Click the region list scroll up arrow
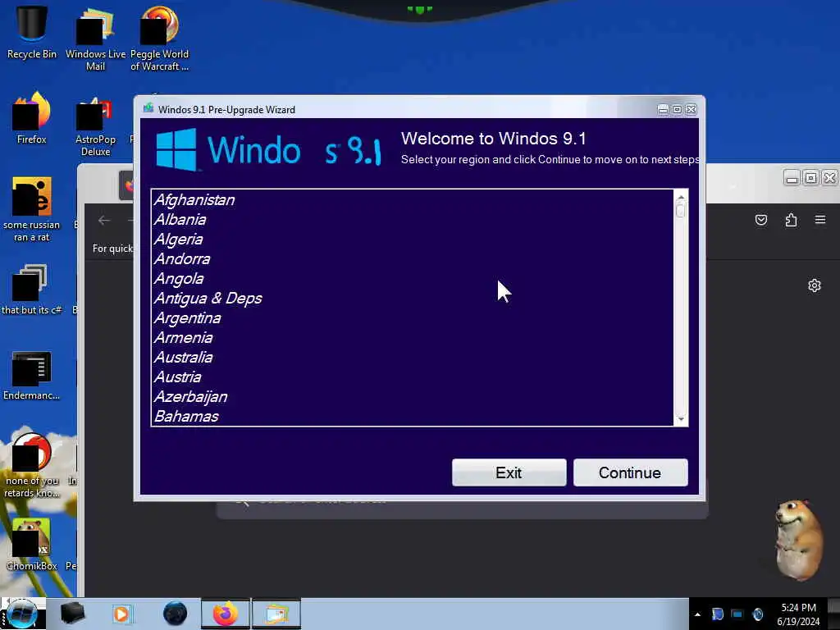The height and width of the screenshot is (630, 840). click(x=680, y=197)
